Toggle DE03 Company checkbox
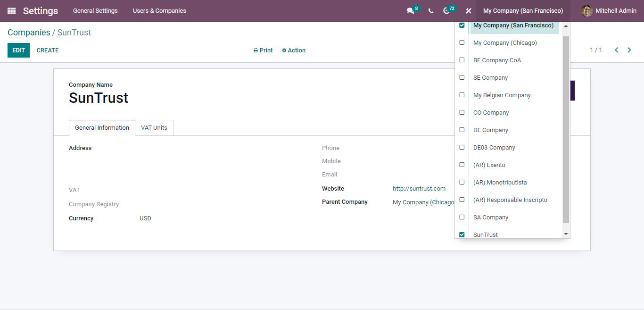Viewport: 644px width, 310px height. 462,147
